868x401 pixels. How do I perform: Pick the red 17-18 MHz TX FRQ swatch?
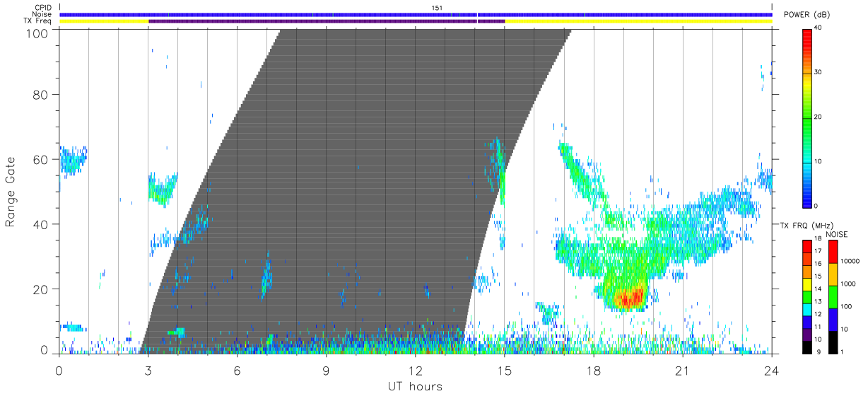[x=807, y=246]
